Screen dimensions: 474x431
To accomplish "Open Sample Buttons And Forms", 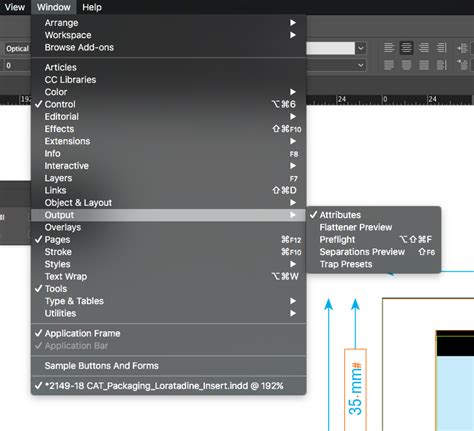I will click(x=169, y=366).
